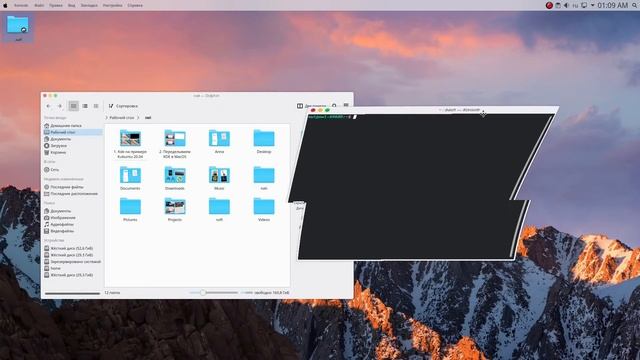Viewport: 640px width, 360px height.
Task: Click the Konsole window title bar
Action: (433, 110)
